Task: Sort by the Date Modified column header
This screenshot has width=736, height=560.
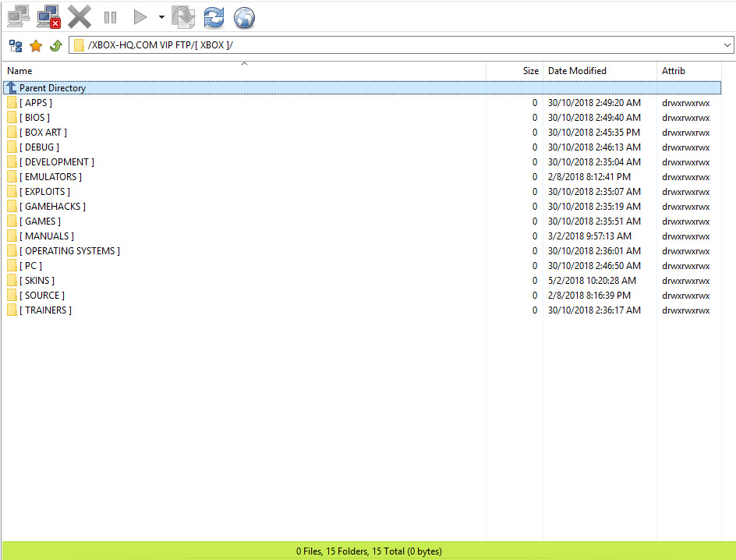Action: [577, 71]
